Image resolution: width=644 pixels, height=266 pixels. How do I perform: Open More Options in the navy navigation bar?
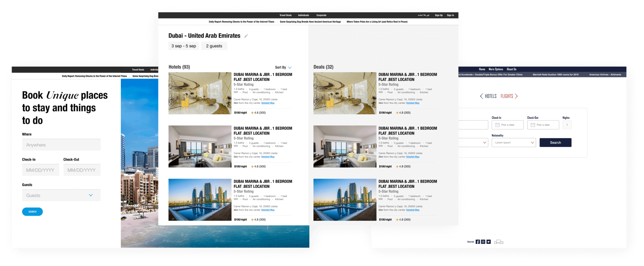tap(496, 69)
